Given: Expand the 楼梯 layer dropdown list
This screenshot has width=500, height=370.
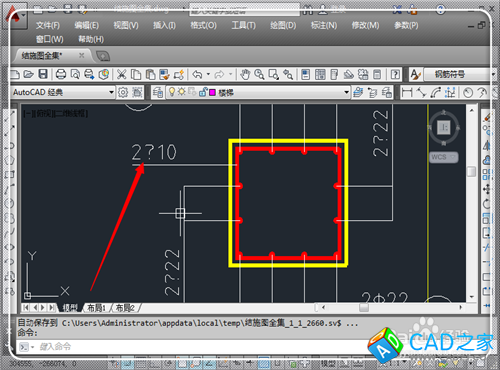Looking at the screenshot, I should click(x=346, y=92).
